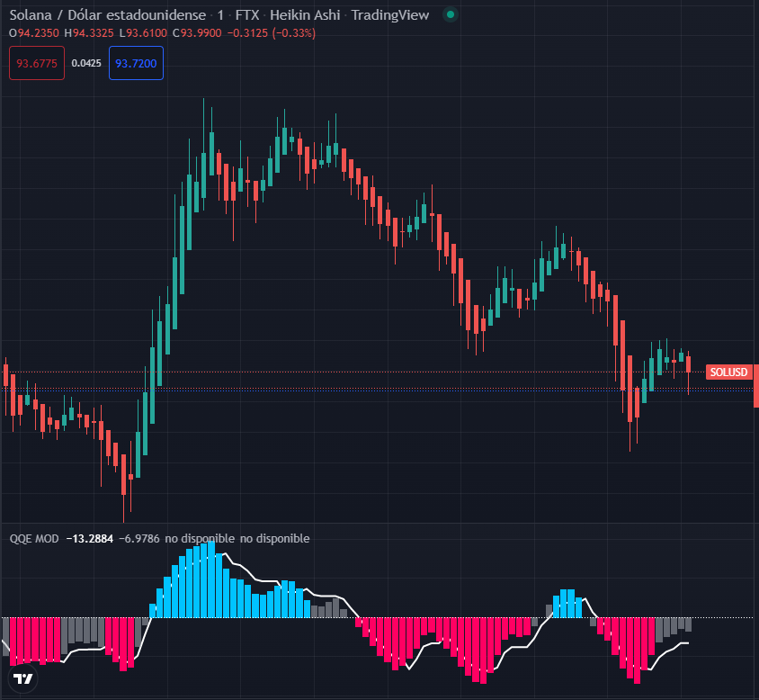Click the SOLUSD price label

pos(728,372)
